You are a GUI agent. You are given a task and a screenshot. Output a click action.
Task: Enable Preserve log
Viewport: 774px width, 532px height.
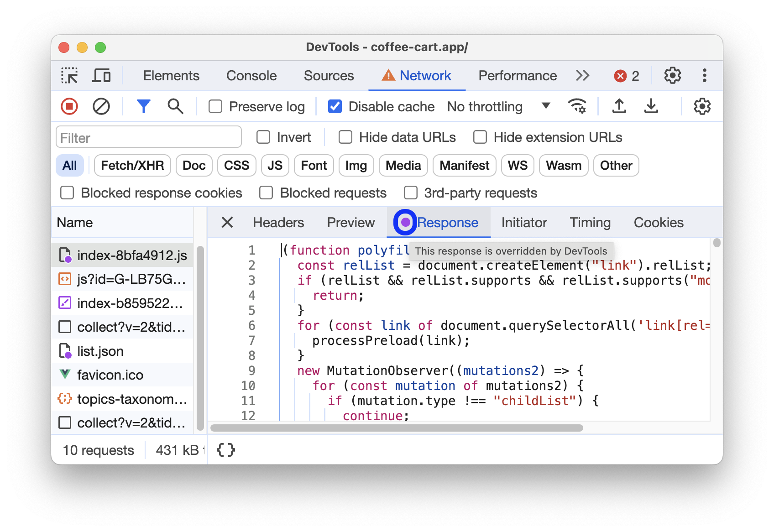coord(215,106)
